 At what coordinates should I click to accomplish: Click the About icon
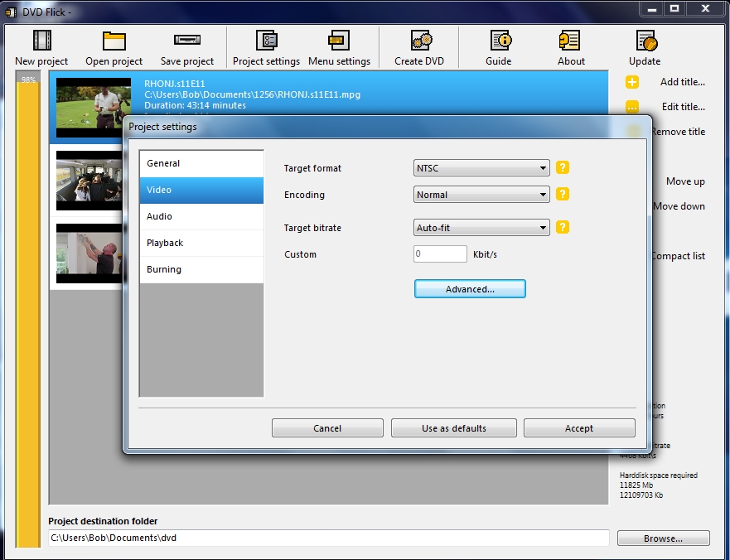[x=569, y=41]
